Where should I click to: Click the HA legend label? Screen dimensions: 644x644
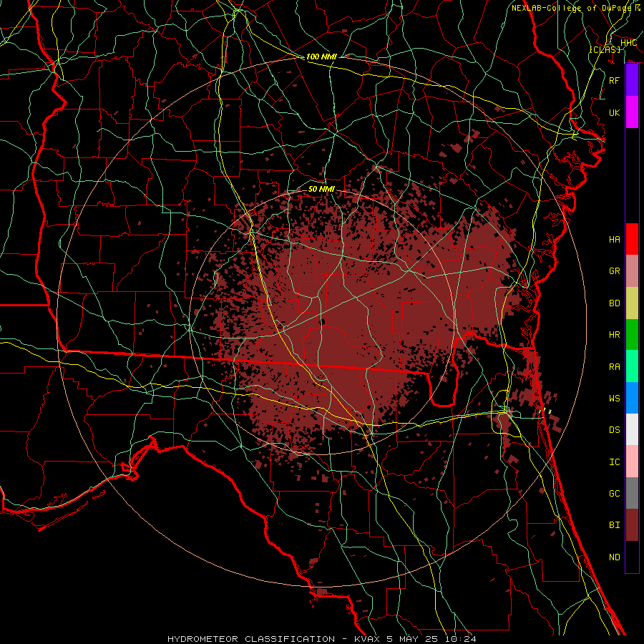pyautogui.click(x=615, y=240)
